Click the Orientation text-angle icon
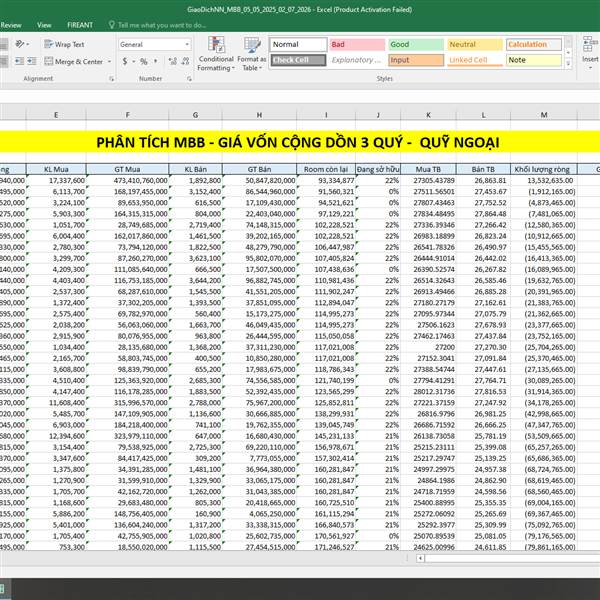Screen dimensions: 600x600 coord(20,44)
